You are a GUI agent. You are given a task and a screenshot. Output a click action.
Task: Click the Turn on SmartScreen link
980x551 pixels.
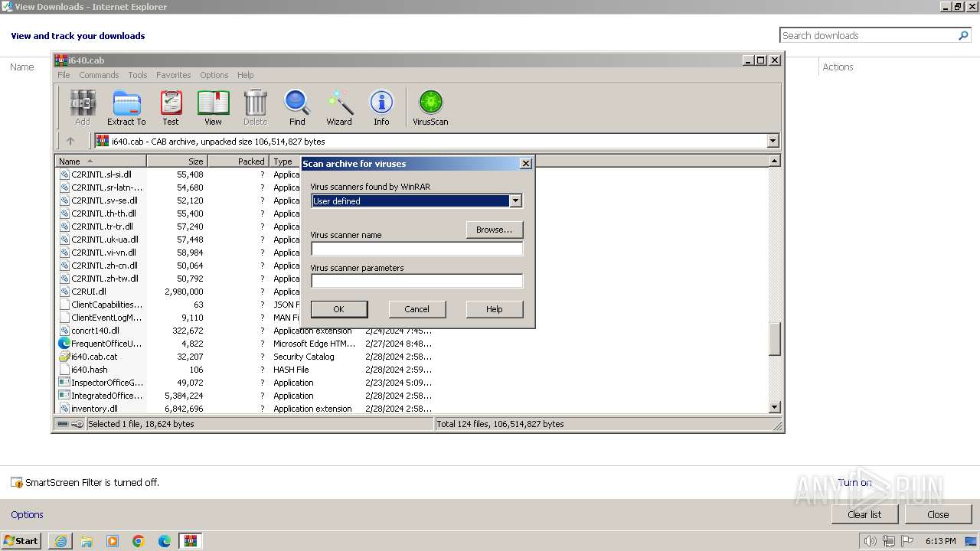pyautogui.click(x=854, y=482)
